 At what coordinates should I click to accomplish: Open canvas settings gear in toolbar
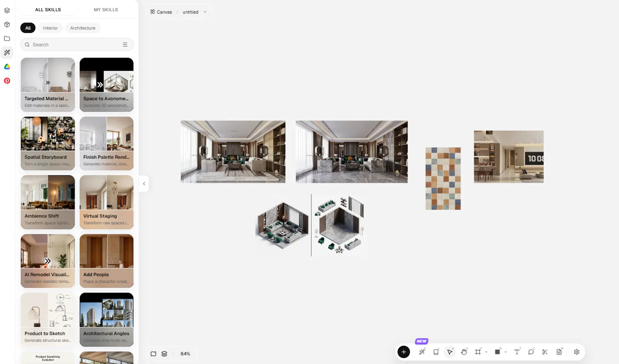click(x=576, y=352)
